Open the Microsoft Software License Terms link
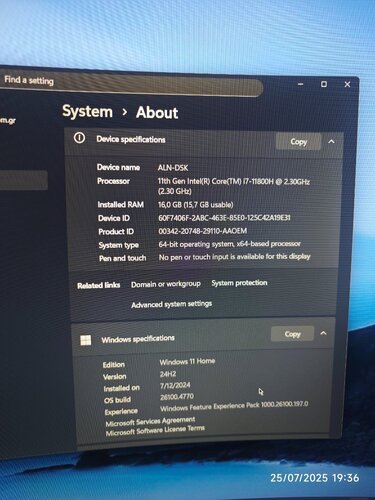 (155, 430)
